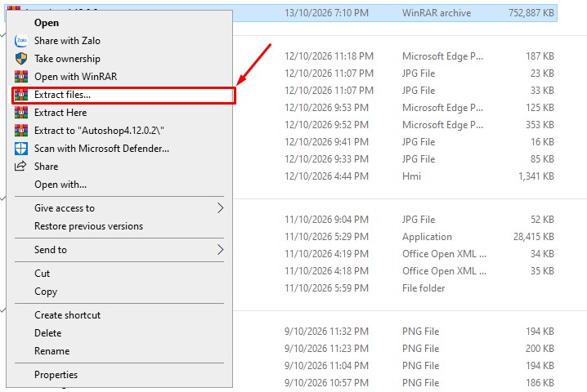Choose Open with WinRAR

[75, 77]
